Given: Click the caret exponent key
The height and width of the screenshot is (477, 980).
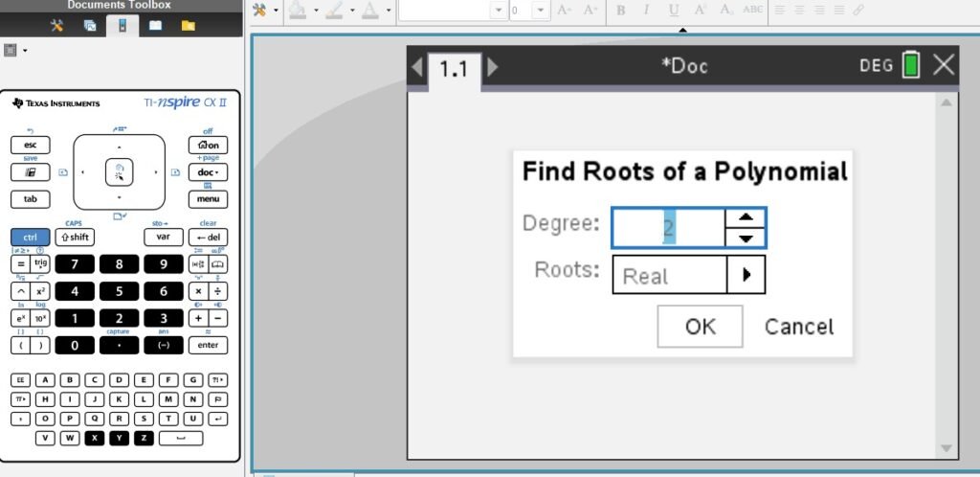Looking at the screenshot, I should 21,291.
